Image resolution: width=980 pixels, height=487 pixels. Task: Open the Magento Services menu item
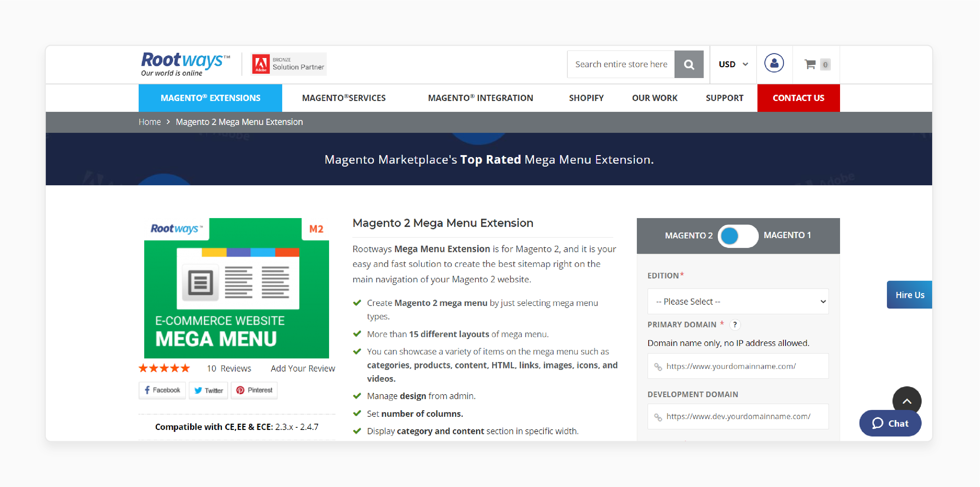point(344,97)
